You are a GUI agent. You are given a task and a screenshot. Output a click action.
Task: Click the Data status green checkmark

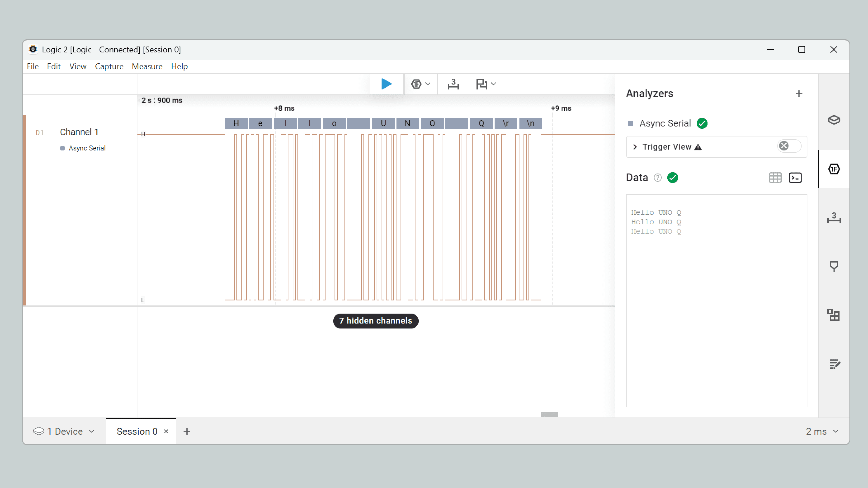click(672, 178)
